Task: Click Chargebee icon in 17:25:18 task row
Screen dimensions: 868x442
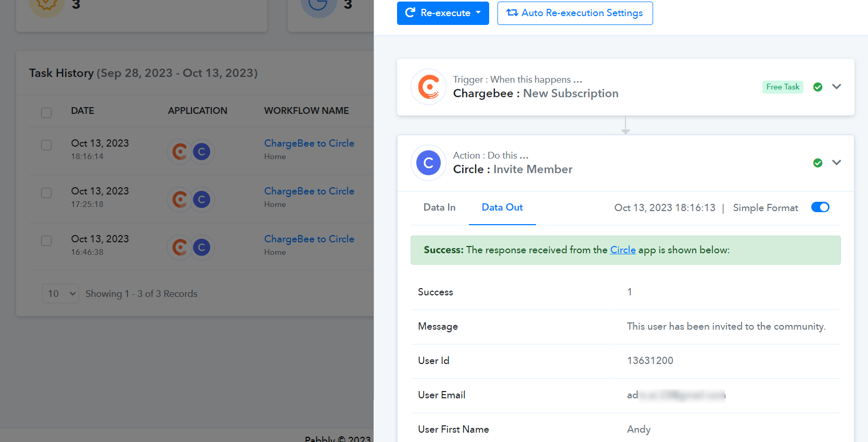Action: (180, 199)
